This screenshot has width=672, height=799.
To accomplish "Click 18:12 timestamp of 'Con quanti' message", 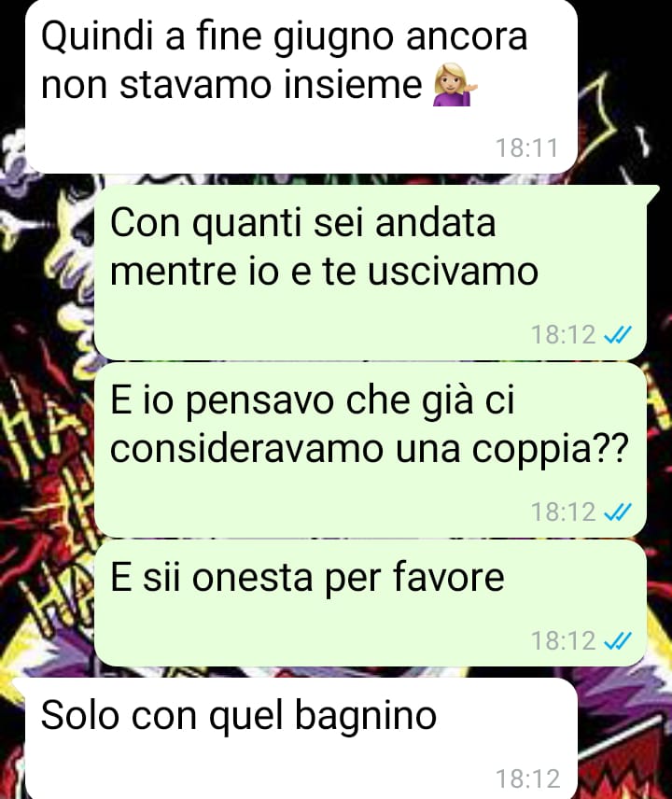I will point(563,335).
